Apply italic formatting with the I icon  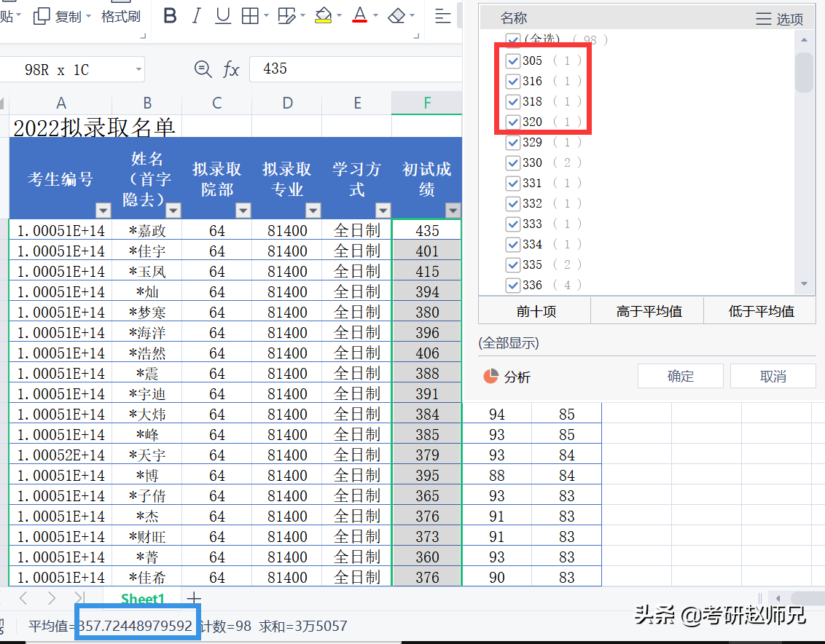pyautogui.click(x=196, y=15)
